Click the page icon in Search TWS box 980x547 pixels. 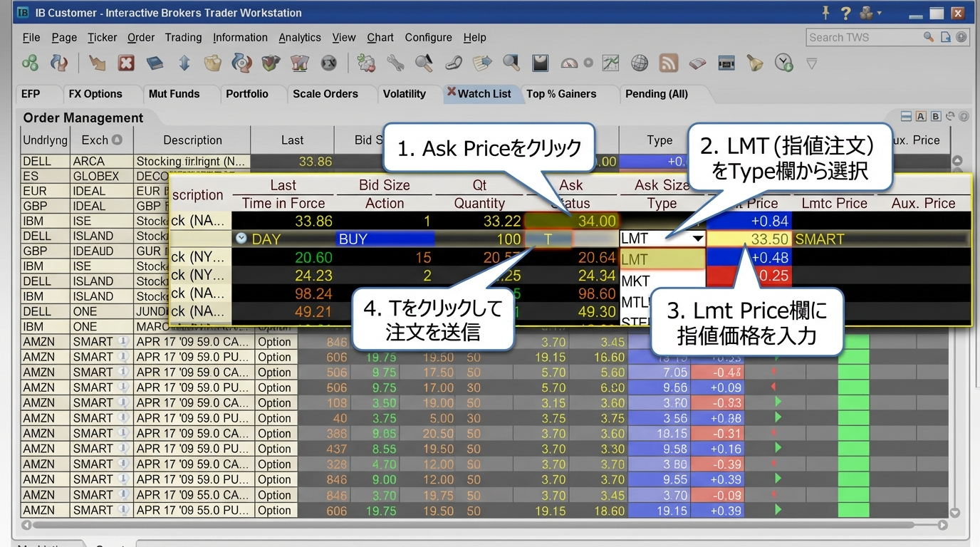(946, 37)
